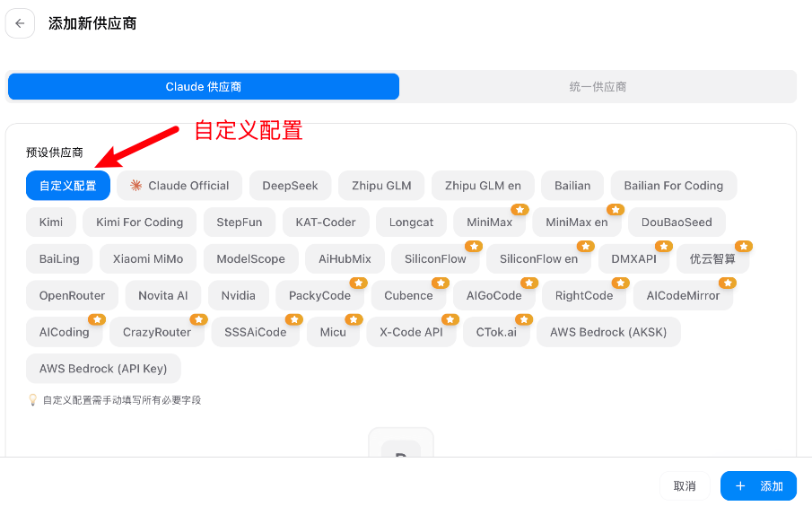This screenshot has width=812, height=506.
Task: Pick the Xiaomi MiMo provider
Action: pos(147,259)
